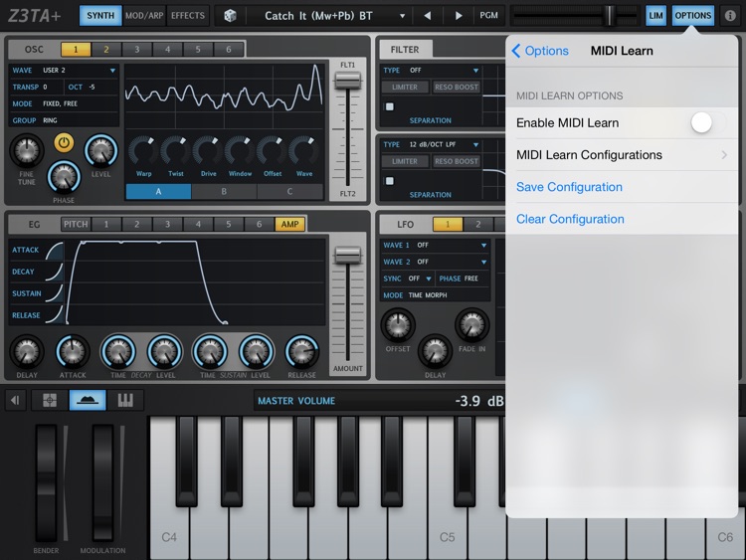Click the Twist knob

175,151
